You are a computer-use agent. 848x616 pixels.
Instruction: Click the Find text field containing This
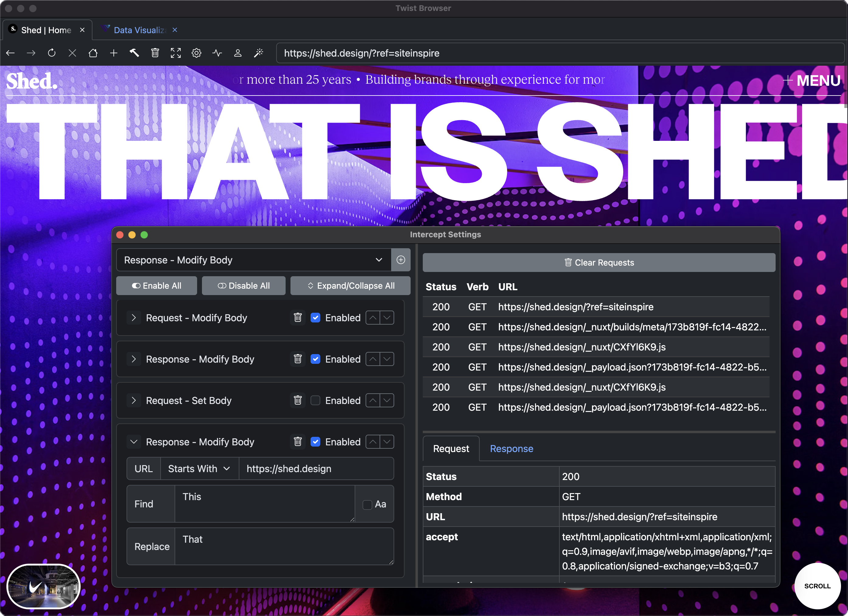264,504
